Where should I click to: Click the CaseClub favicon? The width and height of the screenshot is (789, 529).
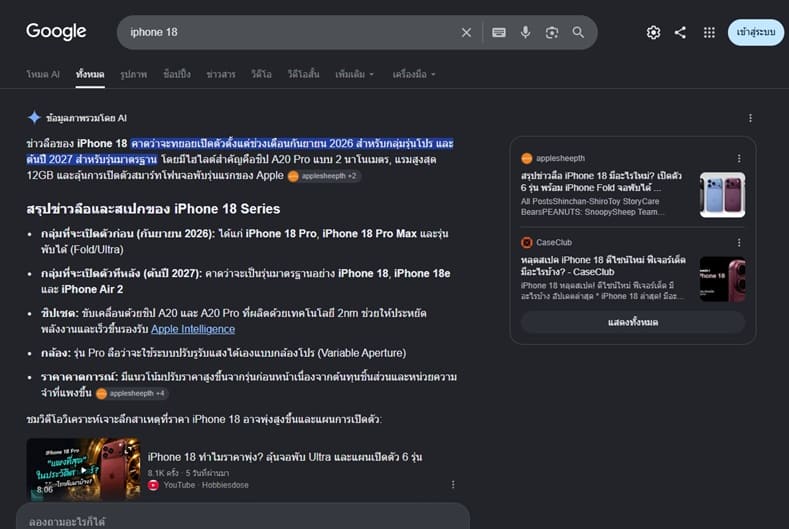(527, 243)
